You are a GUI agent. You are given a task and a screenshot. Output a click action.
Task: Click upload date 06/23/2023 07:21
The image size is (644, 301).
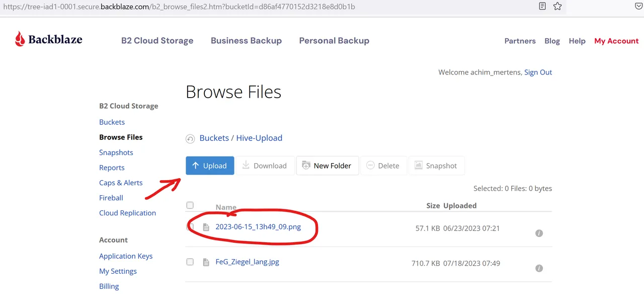click(471, 229)
